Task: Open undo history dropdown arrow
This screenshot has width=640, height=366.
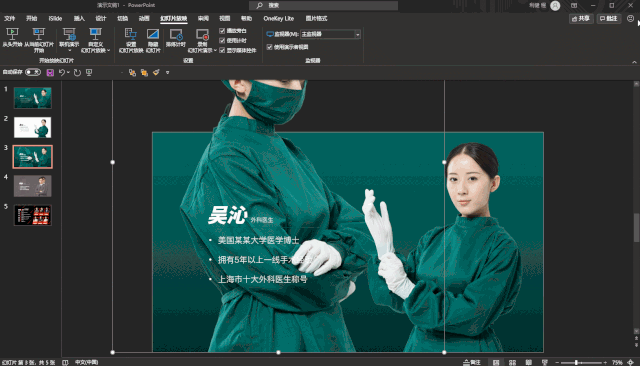Action: coord(68,73)
